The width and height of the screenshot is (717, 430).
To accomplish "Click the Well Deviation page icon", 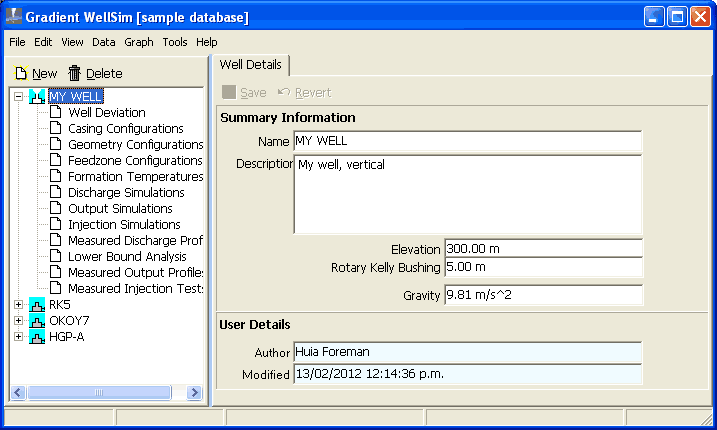I will coord(55,112).
